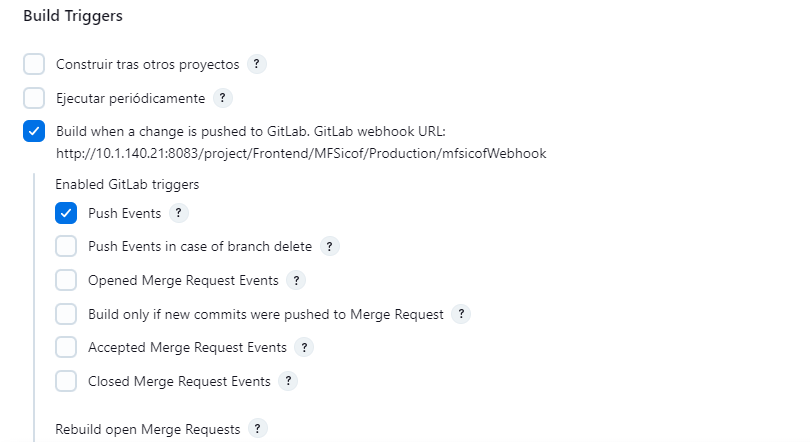Open help for Accepted Merge Request Events
Image resolution: width=810 pixels, height=442 pixels.
click(x=304, y=347)
